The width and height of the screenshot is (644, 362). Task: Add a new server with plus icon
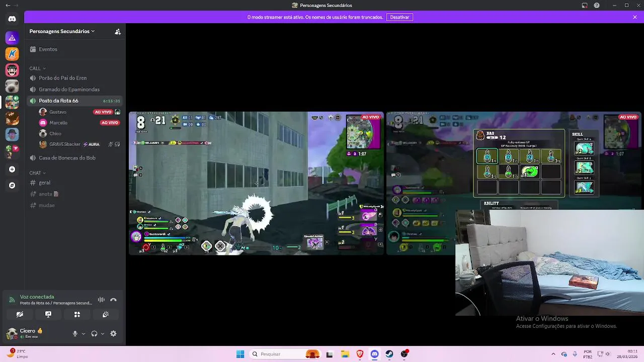(x=12, y=169)
